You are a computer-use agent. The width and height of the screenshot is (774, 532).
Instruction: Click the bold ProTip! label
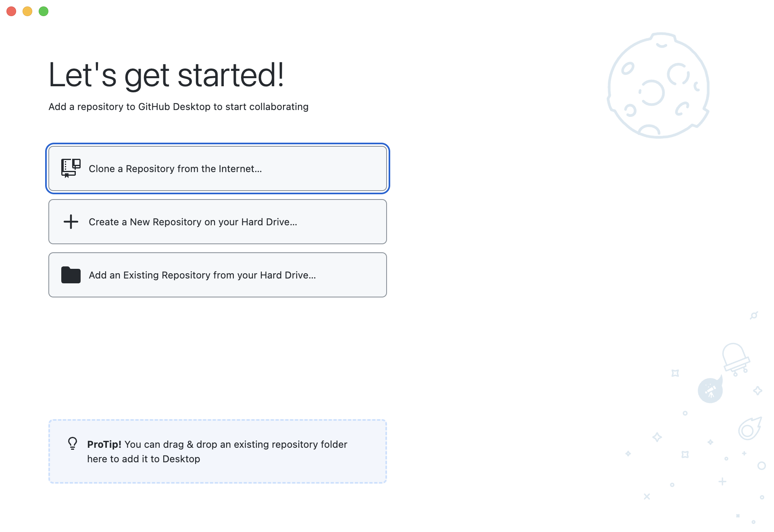[104, 444]
